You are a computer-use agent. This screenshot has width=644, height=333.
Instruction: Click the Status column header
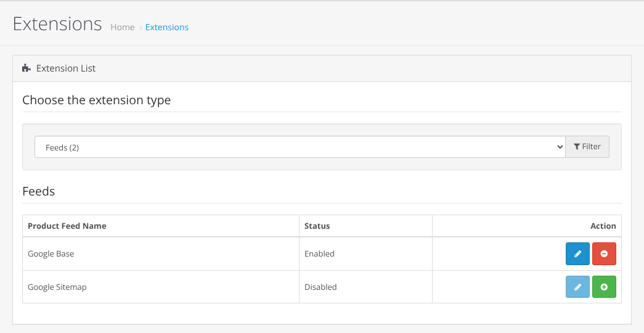tap(317, 226)
